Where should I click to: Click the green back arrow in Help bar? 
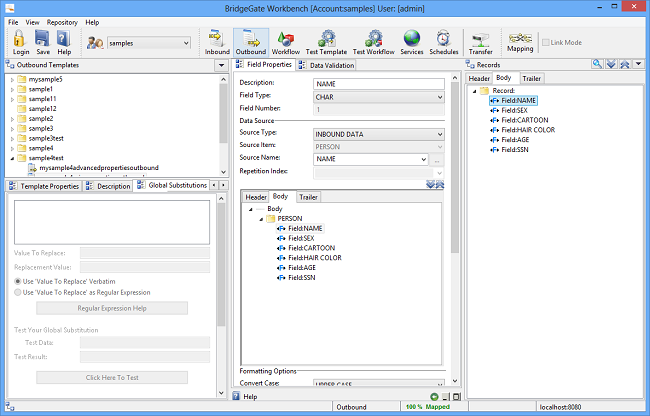434,397
